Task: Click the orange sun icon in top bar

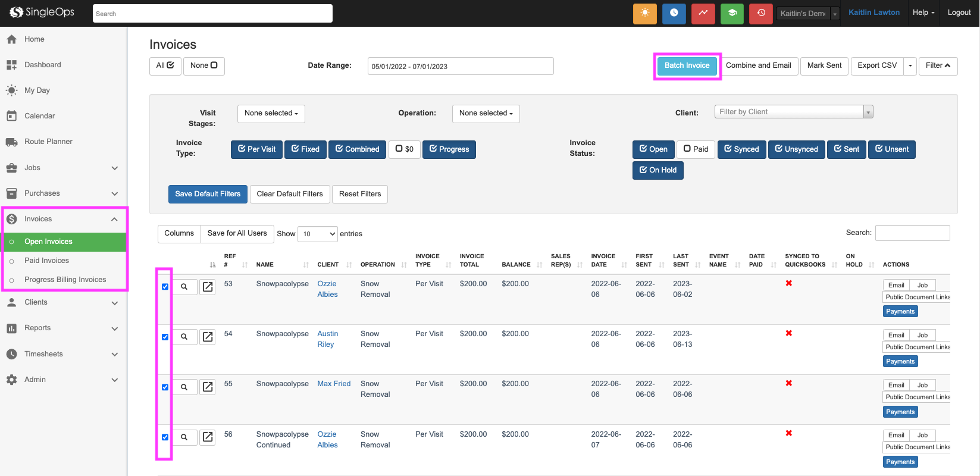Action: 644,13
